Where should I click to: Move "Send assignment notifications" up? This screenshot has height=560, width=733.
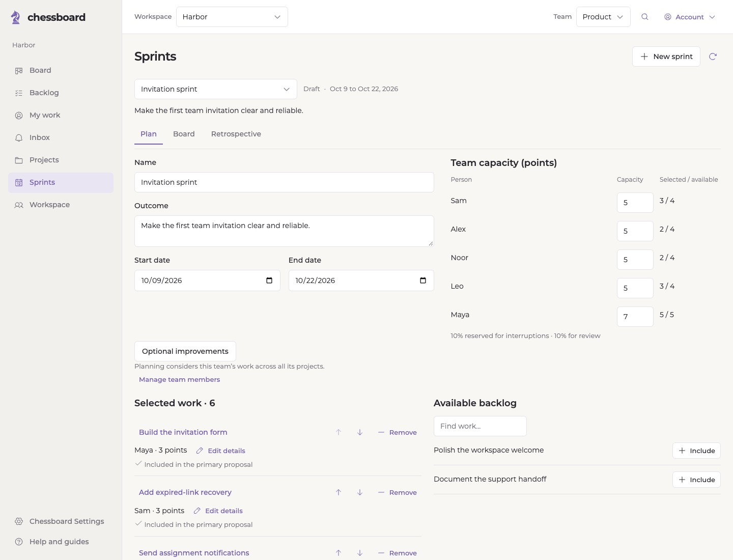pyautogui.click(x=339, y=553)
